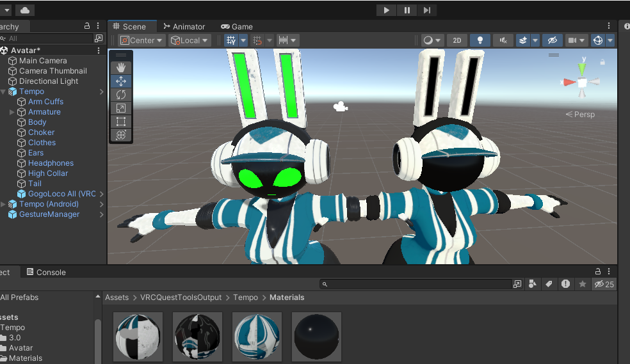Start Play mode with the play button
Viewport: 630px width, 364px height.
pos(386,10)
